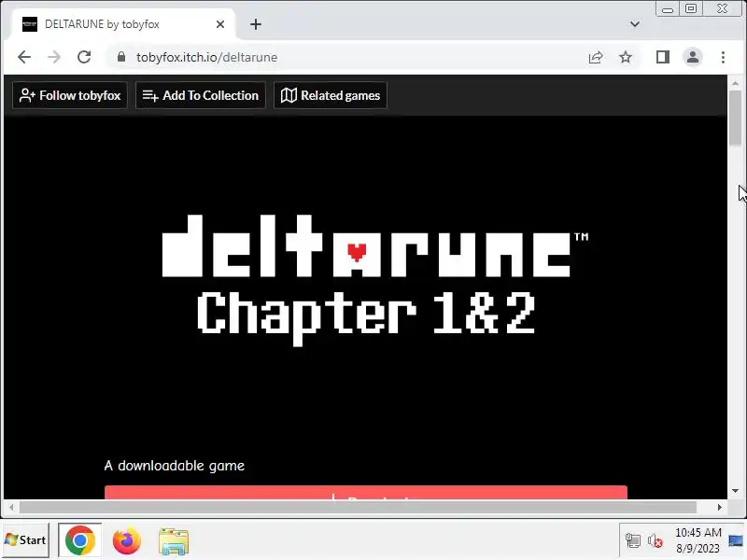Viewport: 747px width, 560px height.
Task: Click the vertical scrollbar down arrow
Action: [735, 491]
